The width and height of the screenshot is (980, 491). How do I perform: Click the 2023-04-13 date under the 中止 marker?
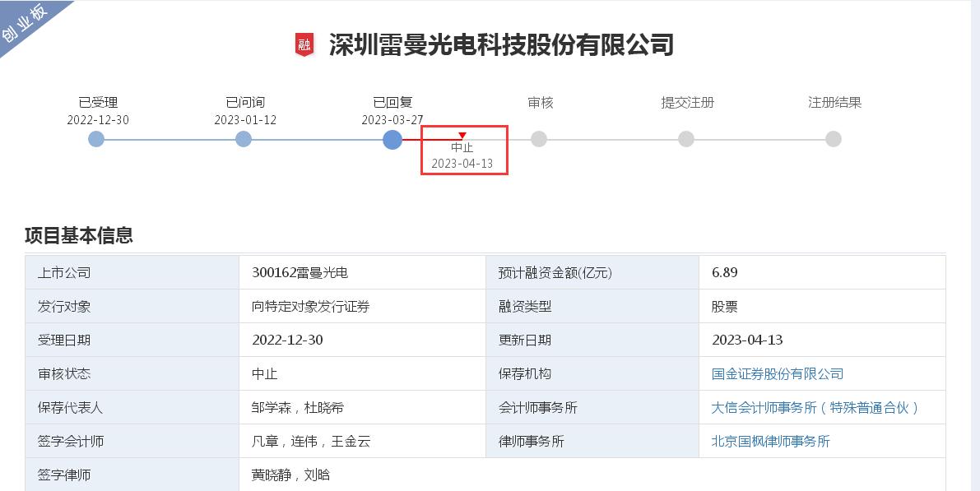(x=462, y=164)
